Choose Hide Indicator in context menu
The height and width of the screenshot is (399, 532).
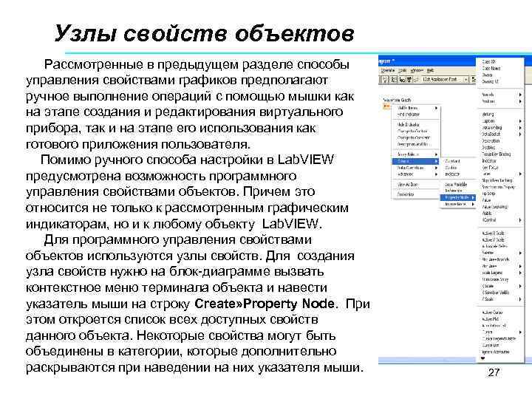[x=409, y=125]
